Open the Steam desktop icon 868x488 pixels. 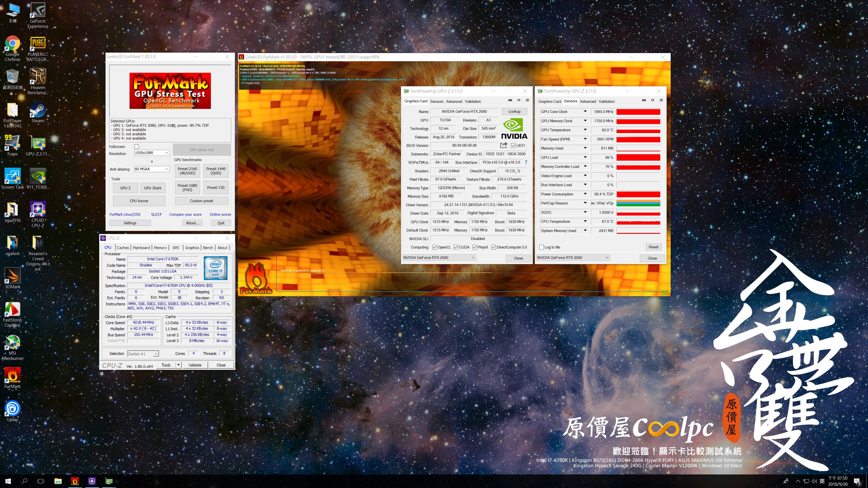click(x=38, y=113)
